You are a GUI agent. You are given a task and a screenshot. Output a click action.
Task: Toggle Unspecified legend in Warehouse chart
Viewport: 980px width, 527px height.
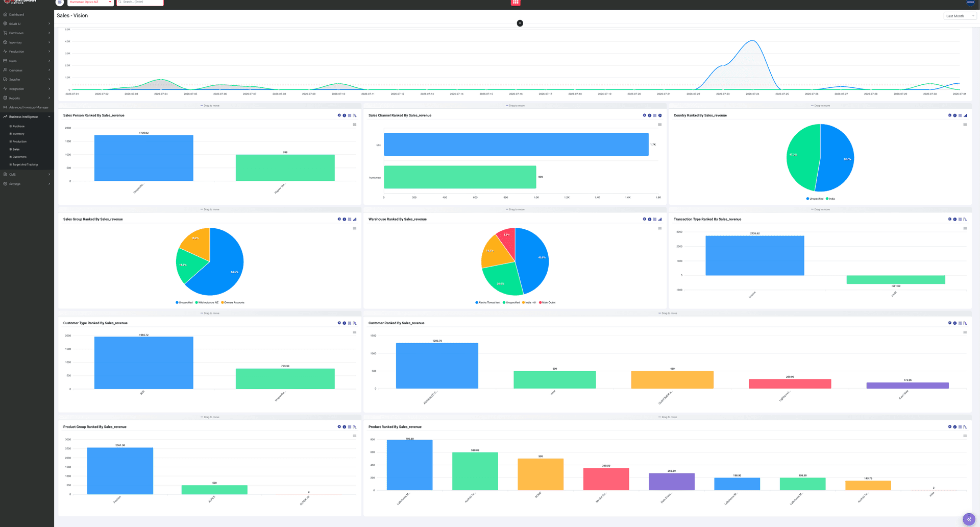[x=511, y=302]
